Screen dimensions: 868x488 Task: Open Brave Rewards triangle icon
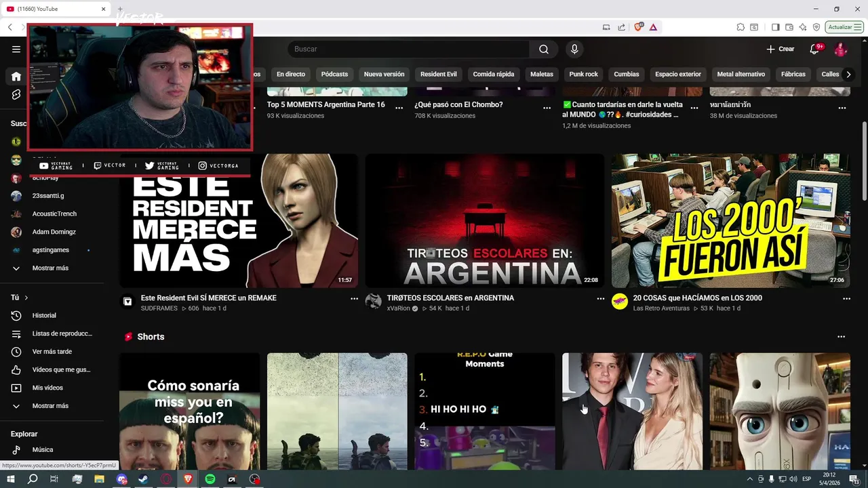point(652,27)
